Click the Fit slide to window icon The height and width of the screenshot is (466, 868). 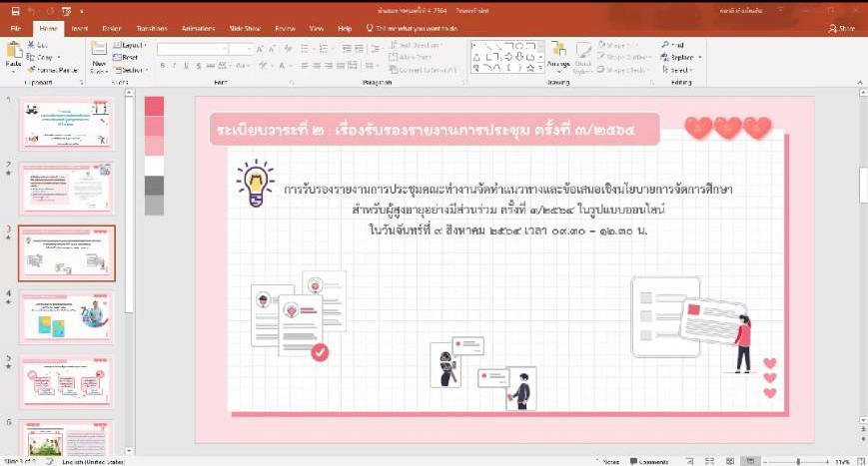pos(861,462)
